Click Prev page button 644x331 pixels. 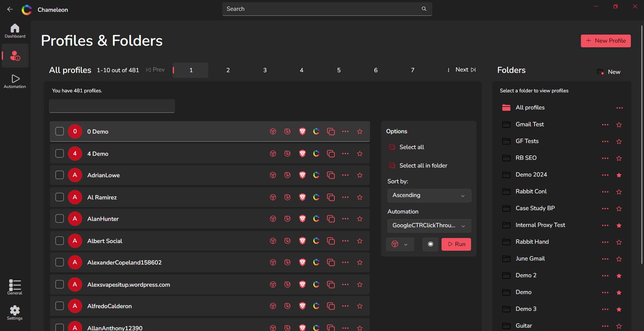point(155,70)
